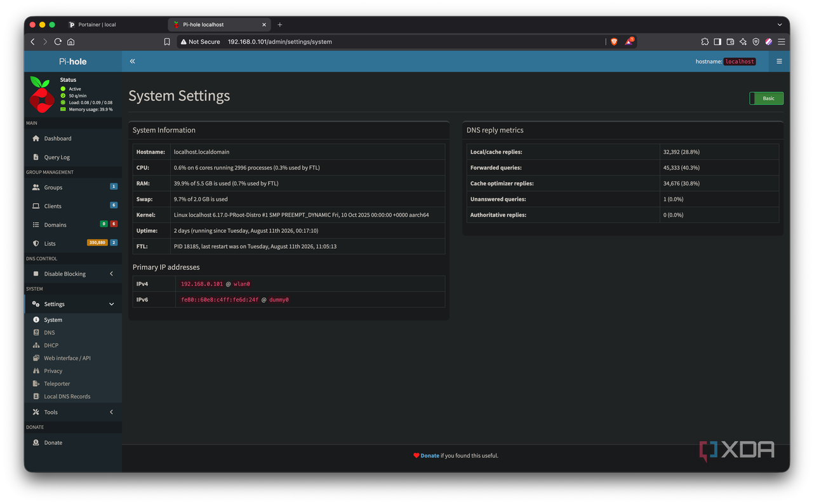Open Teleporter settings
This screenshot has height=504, width=814.
pyautogui.click(x=57, y=383)
